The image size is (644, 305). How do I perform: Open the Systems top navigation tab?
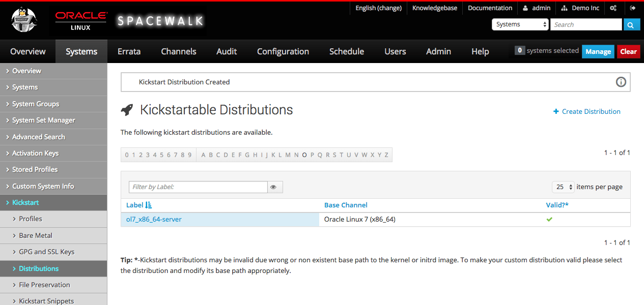[81, 51]
